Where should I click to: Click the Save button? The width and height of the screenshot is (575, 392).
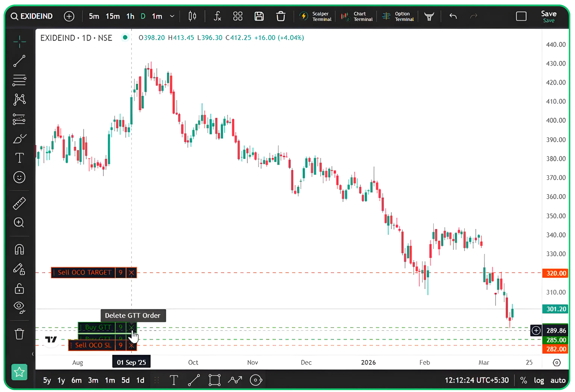[x=548, y=16]
